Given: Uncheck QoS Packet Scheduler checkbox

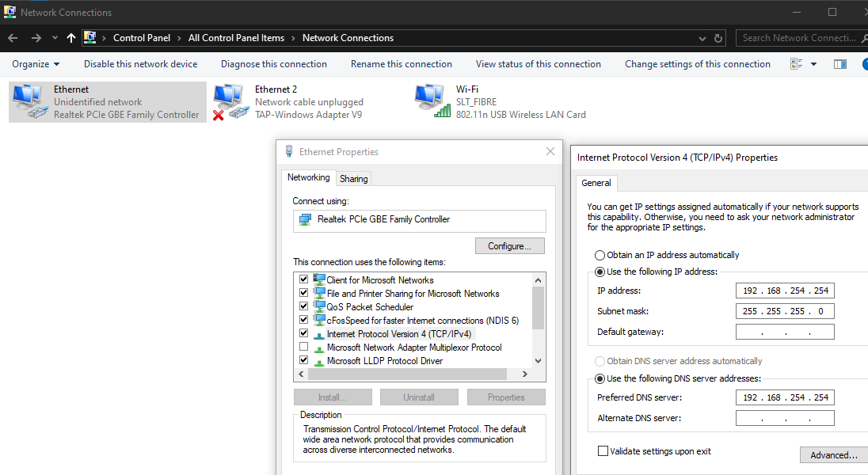Looking at the screenshot, I should (x=303, y=306).
